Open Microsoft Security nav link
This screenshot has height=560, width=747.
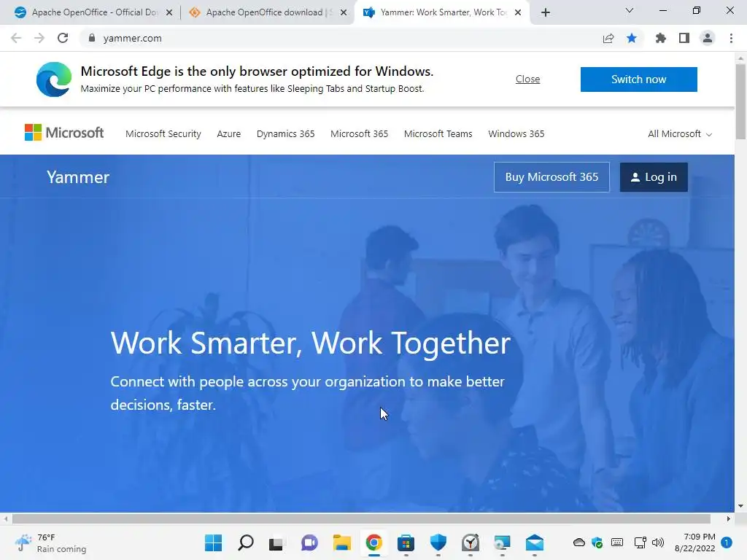(163, 134)
